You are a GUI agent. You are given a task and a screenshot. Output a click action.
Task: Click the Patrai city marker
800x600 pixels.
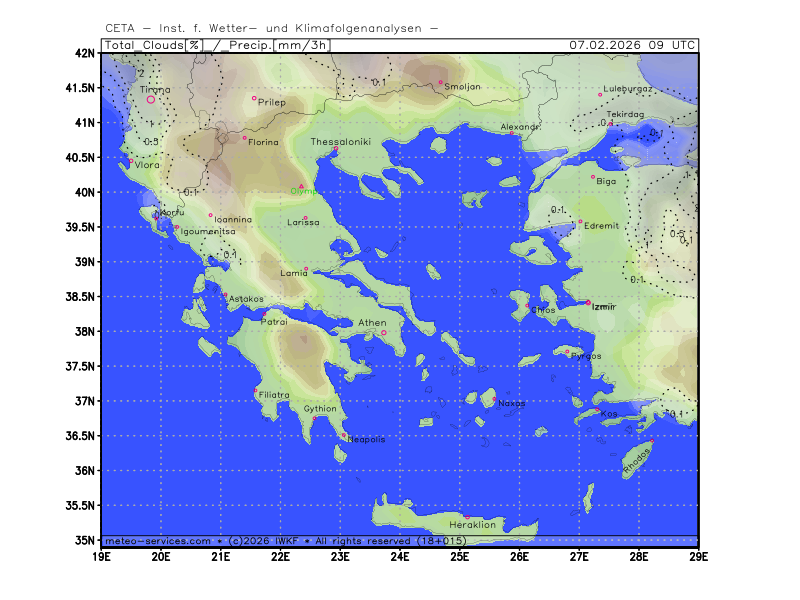point(264,312)
